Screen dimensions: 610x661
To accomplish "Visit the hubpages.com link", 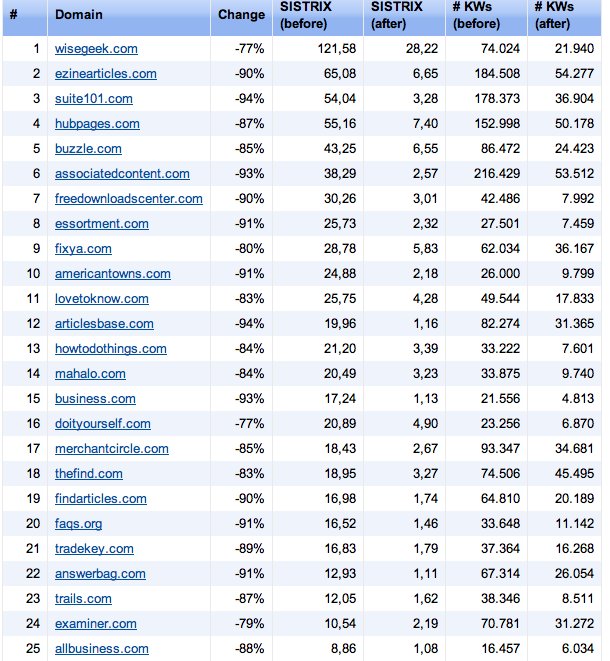I will coord(97,123).
